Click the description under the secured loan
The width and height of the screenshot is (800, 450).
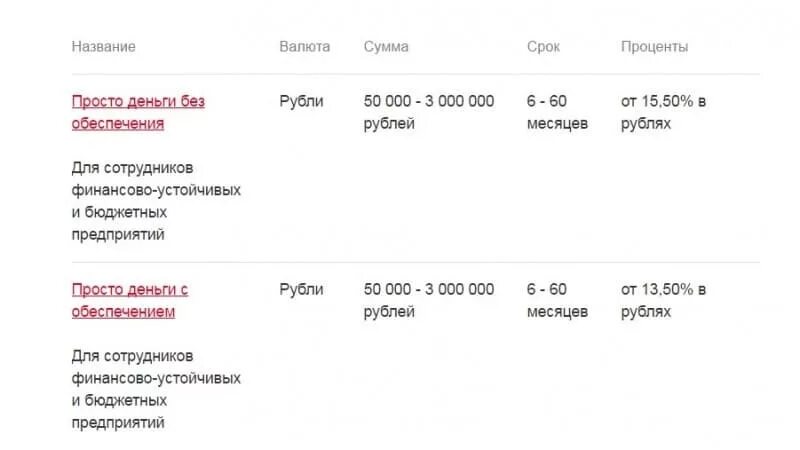[x=156, y=389]
